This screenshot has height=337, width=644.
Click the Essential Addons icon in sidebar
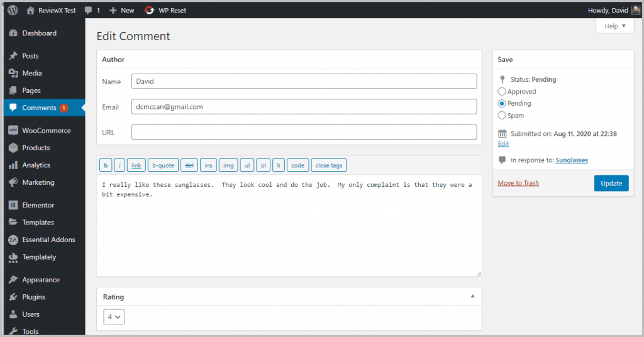tap(13, 240)
